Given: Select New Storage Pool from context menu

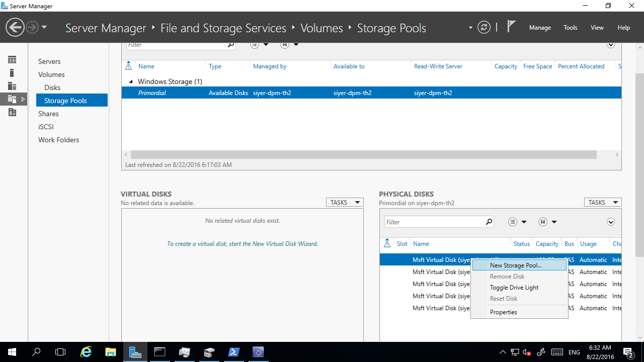Looking at the screenshot, I should pyautogui.click(x=516, y=265).
